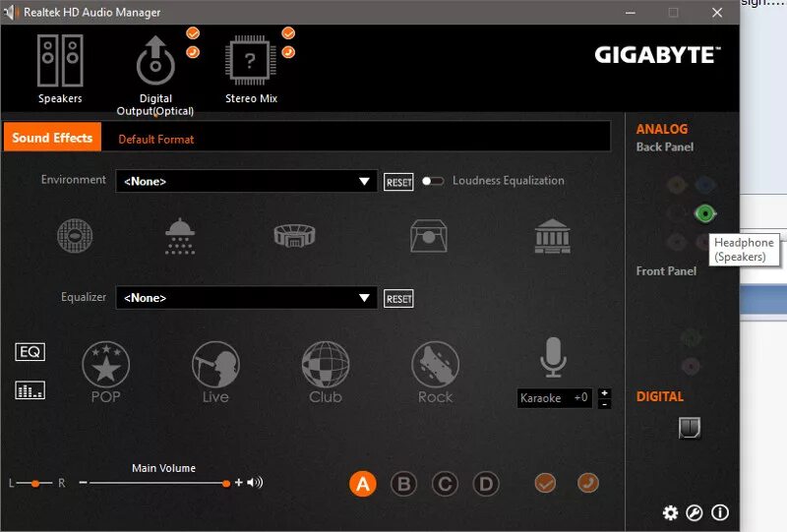Click the orange back panel jack
The height and width of the screenshot is (532, 787).
[676, 185]
